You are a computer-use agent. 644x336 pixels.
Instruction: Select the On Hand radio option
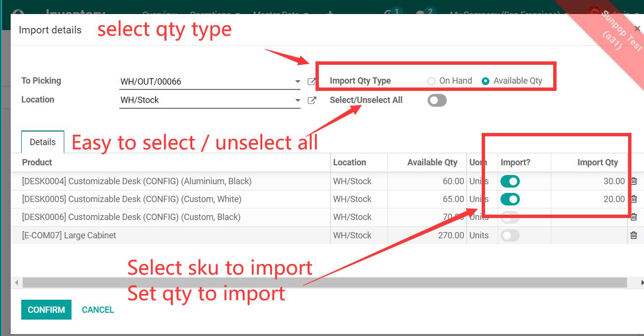pyautogui.click(x=431, y=81)
